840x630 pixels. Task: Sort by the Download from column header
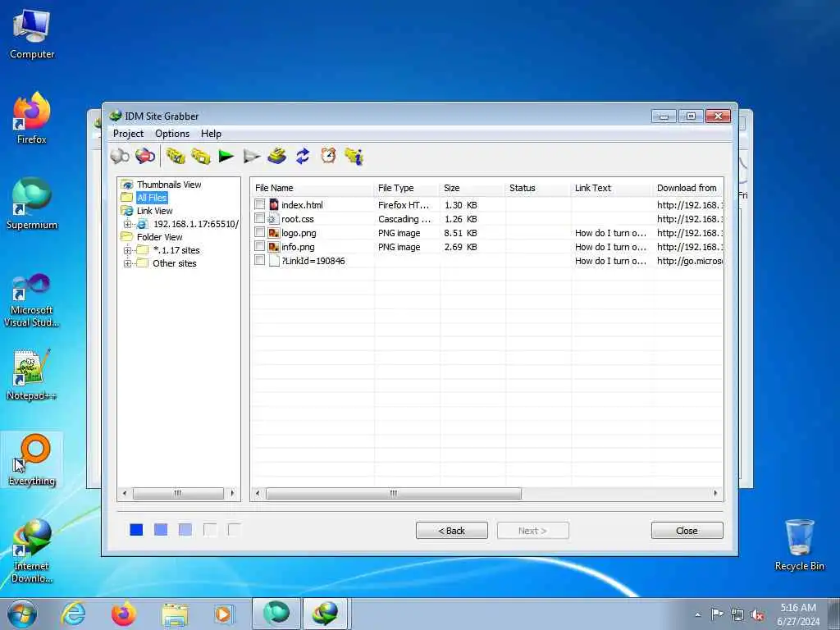pyautogui.click(x=688, y=188)
